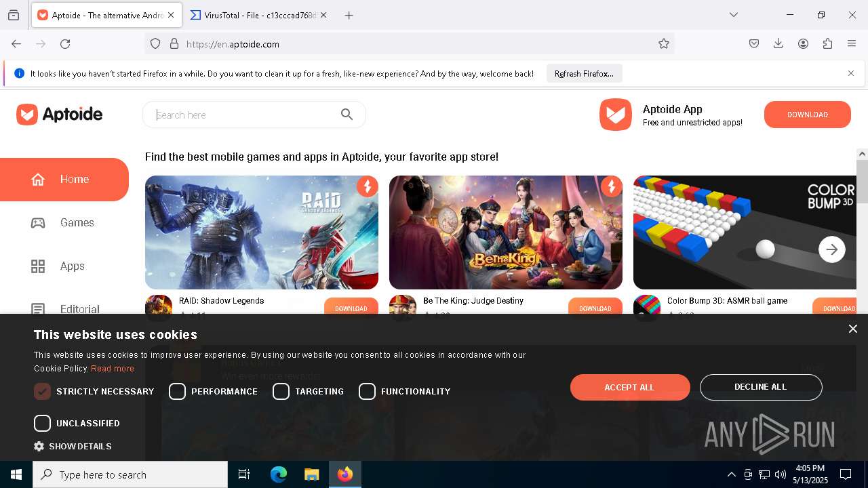Screen dimensions: 868x488
Task: Launch Microsoft Edge from taskbar
Action: [279, 474]
